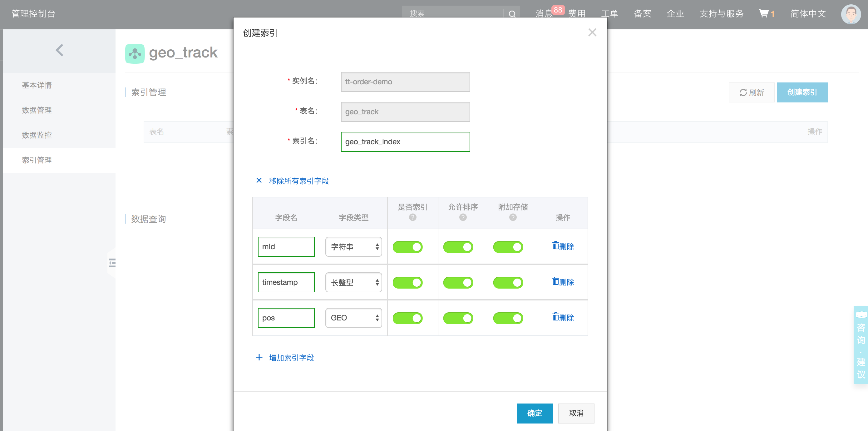Toggle 附加存储 for timestamp

coord(508,282)
